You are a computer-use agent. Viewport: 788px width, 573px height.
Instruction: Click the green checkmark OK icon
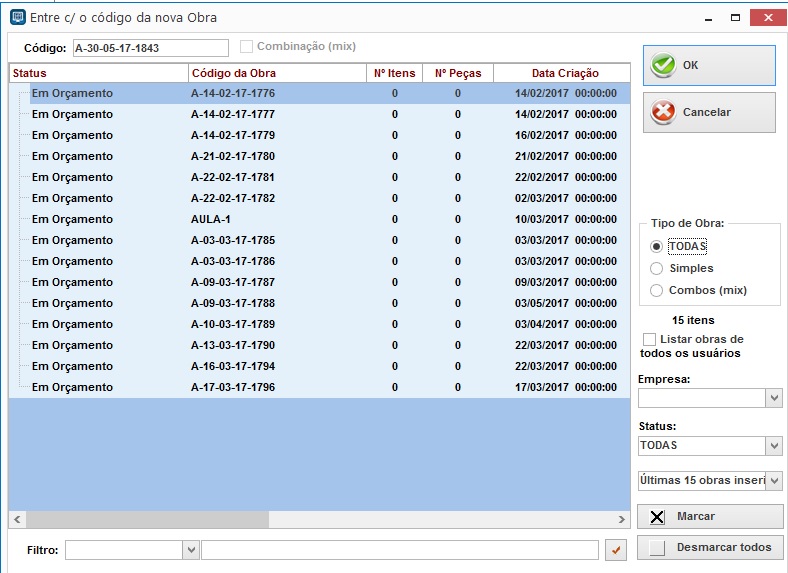[662, 65]
